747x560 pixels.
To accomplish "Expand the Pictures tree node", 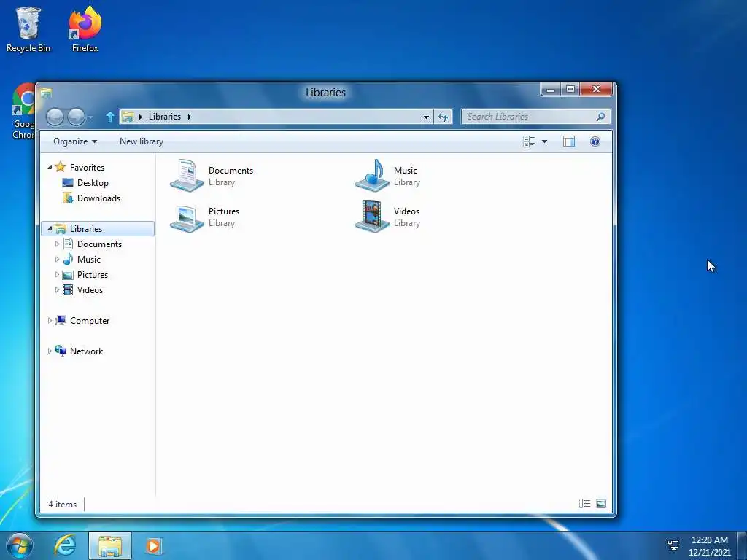I will coord(57,275).
